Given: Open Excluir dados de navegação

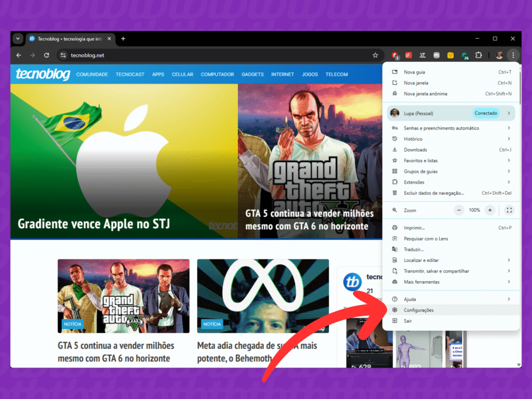Looking at the screenshot, I should point(451,193).
